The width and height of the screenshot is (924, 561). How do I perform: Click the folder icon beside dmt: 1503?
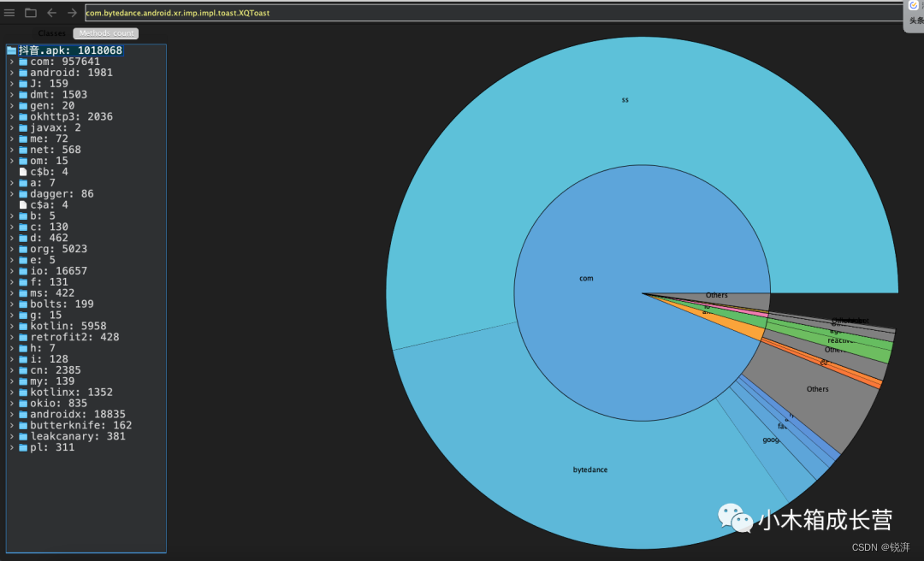click(x=23, y=95)
